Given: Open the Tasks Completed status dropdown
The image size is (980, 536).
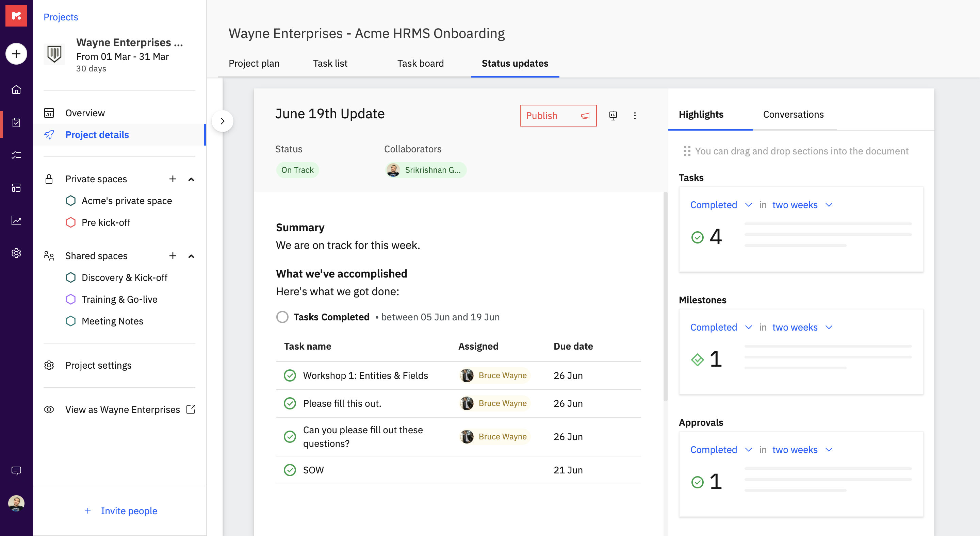Looking at the screenshot, I should coord(721,204).
